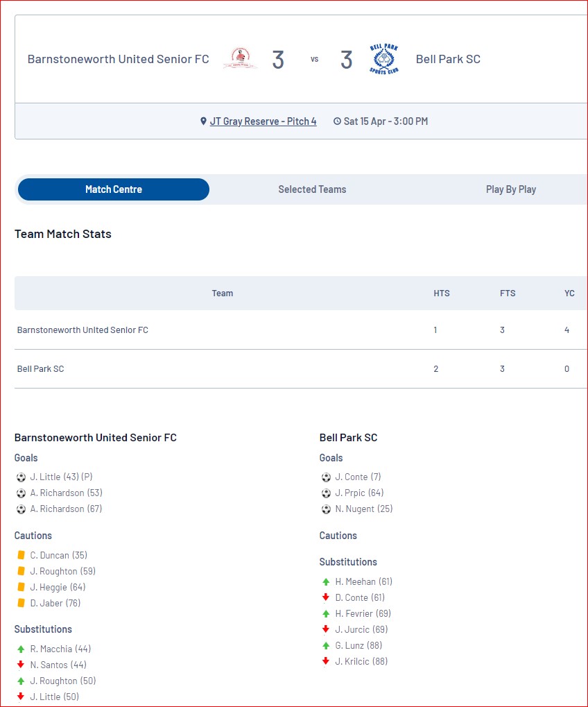Image resolution: width=588 pixels, height=707 pixels.
Task: Click 'N. Nugent (25)' goal entry
Action: pos(364,509)
